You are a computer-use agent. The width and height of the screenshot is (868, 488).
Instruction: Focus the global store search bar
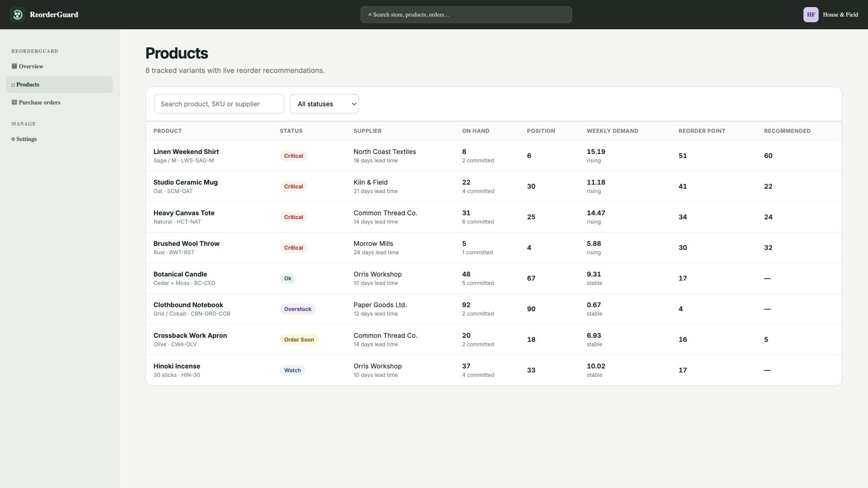[466, 15]
